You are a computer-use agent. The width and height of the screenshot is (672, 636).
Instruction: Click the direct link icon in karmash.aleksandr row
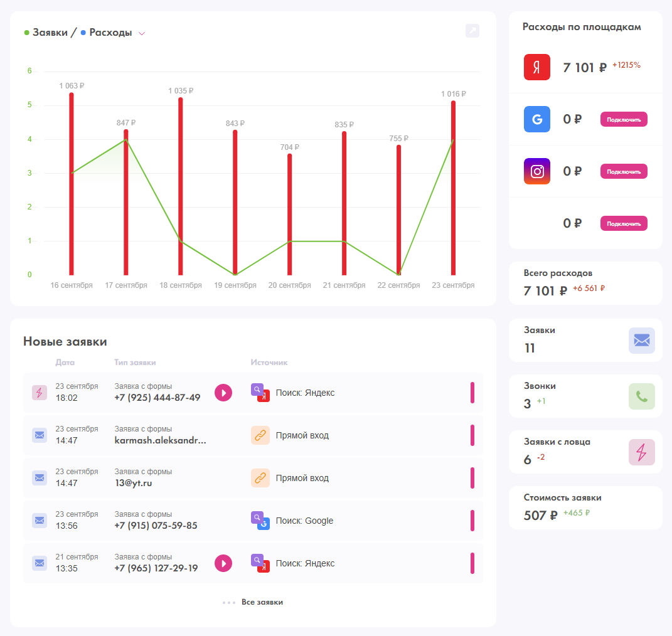(260, 435)
